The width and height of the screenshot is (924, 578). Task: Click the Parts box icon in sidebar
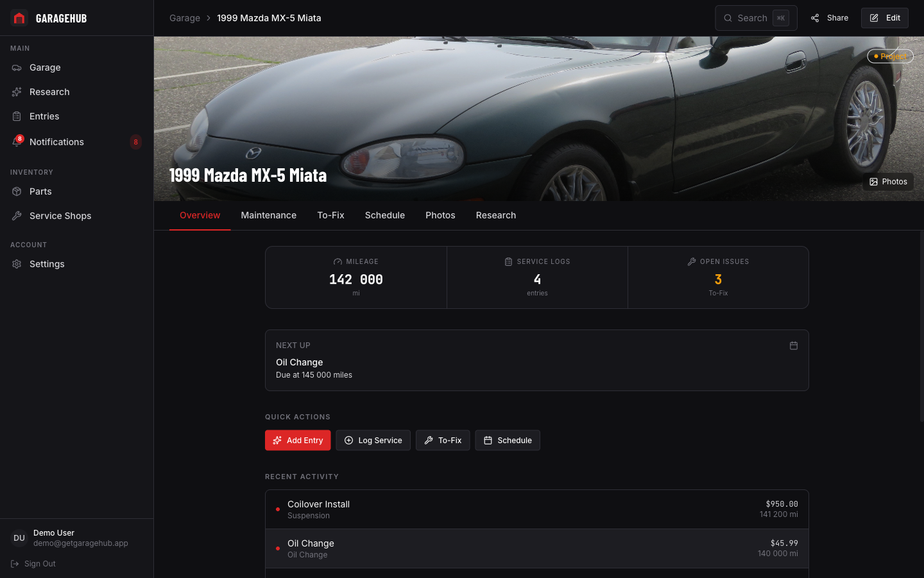(17, 191)
